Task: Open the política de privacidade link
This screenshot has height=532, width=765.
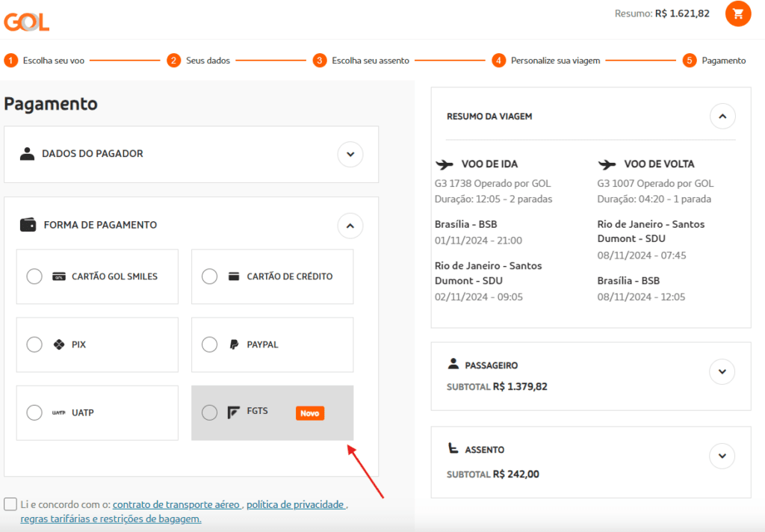Action: coord(295,504)
